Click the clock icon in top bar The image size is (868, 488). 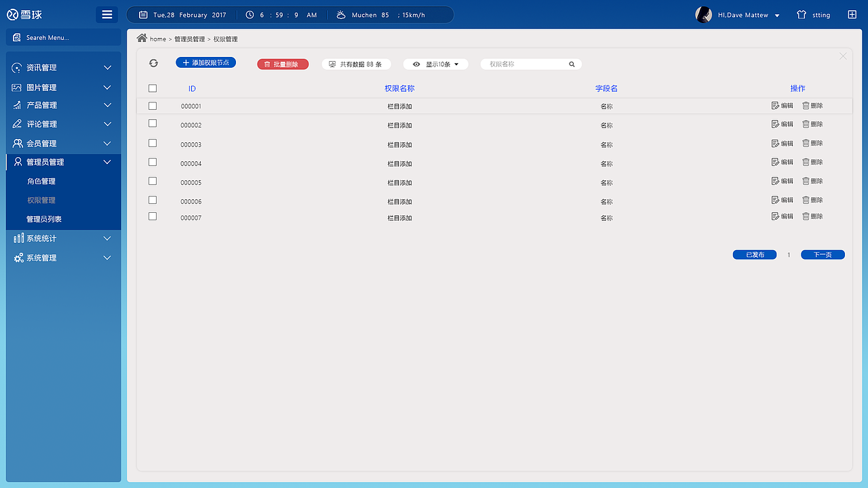point(250,15)
